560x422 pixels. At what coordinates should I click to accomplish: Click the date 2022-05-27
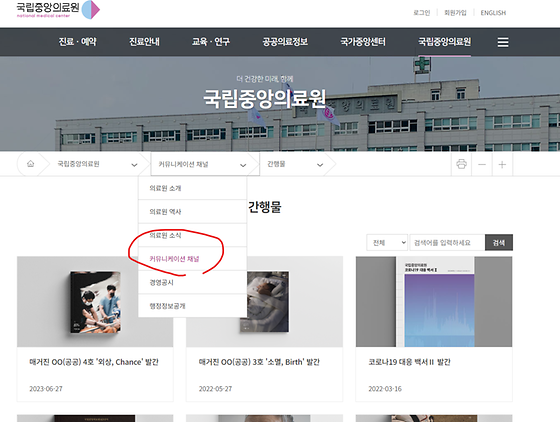215,388
